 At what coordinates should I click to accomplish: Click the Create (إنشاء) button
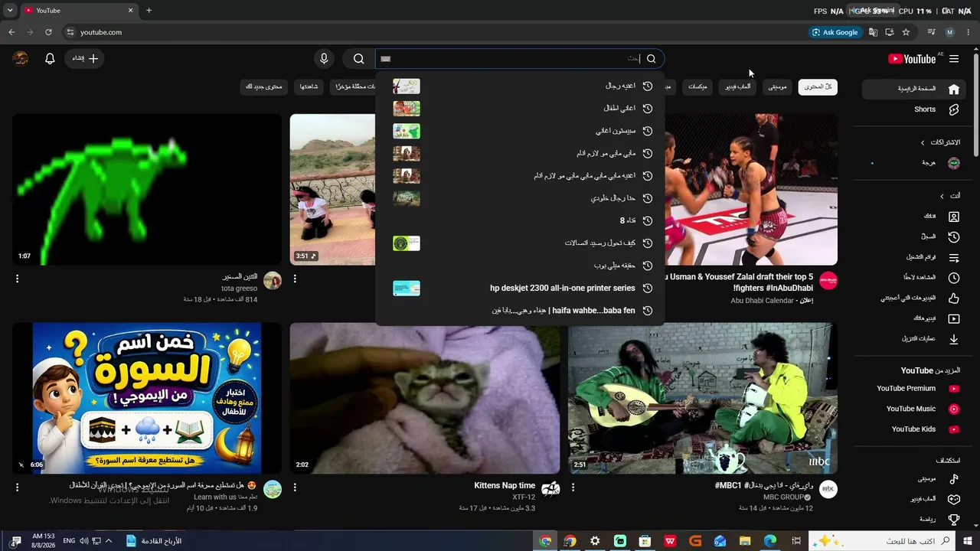pos(85,59)
